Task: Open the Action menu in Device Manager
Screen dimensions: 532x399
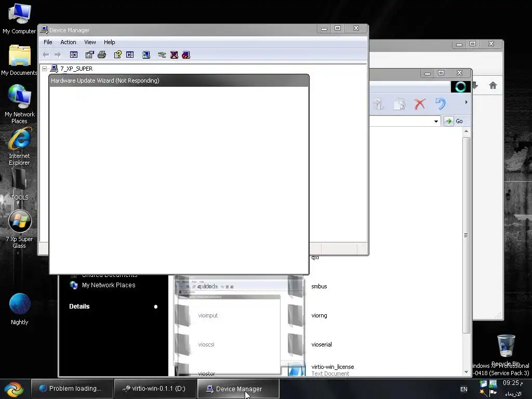Action: click(68, 42)
